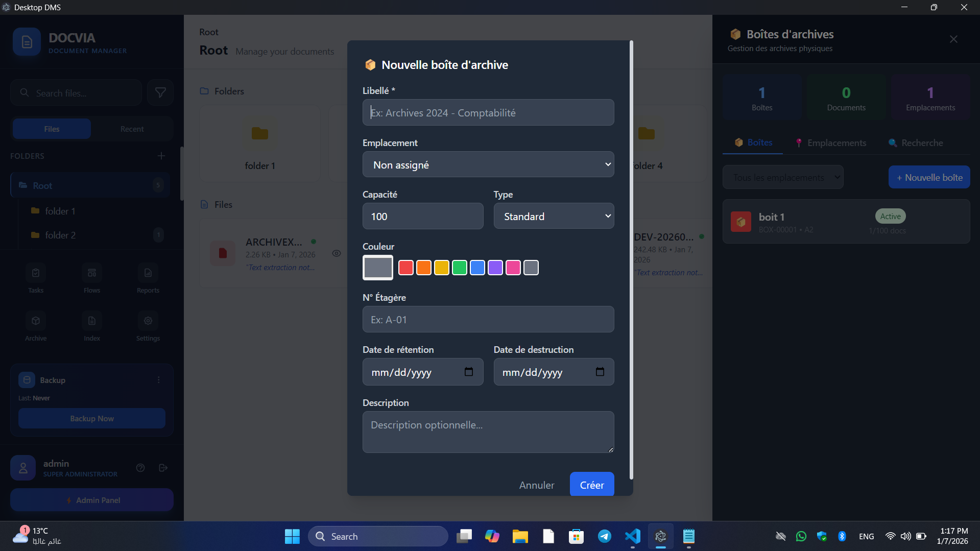This screenshot has height=551, width=980.
Task: Select Root in the folder tree
Action: coord(90,185)
